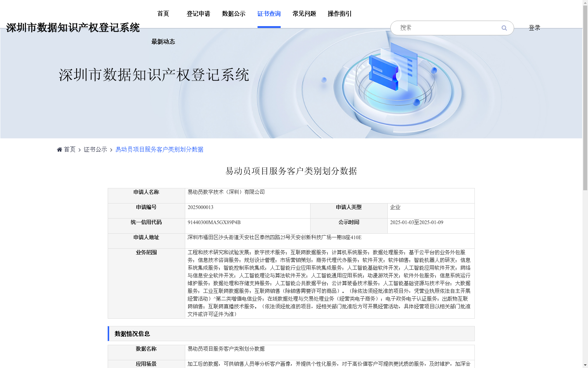This screenshot has width=588, height=368.
Task: Click the 统一信用代码 label cell
Action: 146,226
